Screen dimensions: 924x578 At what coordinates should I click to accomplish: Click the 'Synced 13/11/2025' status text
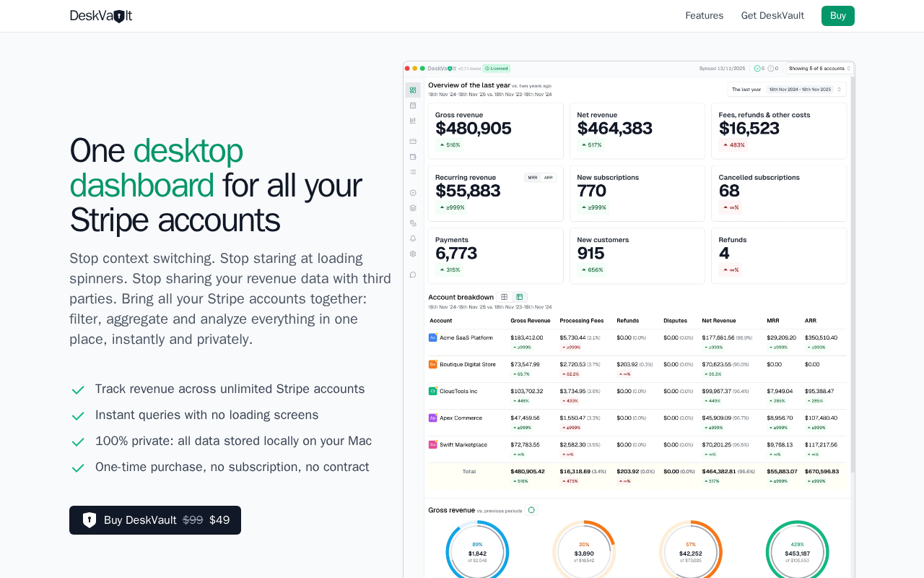tap(722, 69)
